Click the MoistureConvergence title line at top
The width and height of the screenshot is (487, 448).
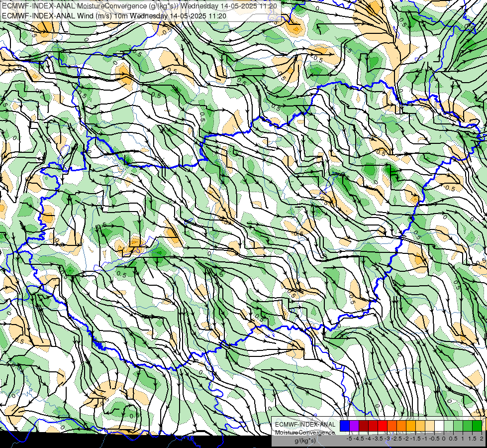click(x=139, y=6)
